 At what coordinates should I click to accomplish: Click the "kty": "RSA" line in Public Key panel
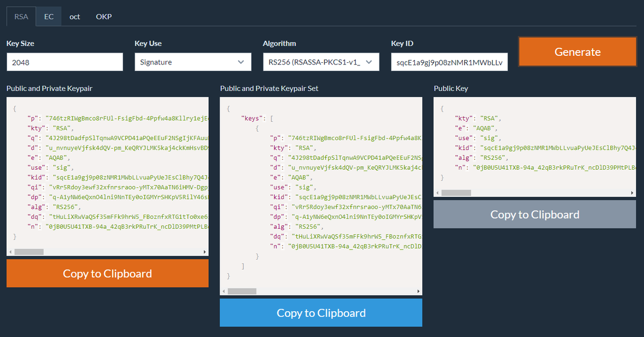point(478,118)
